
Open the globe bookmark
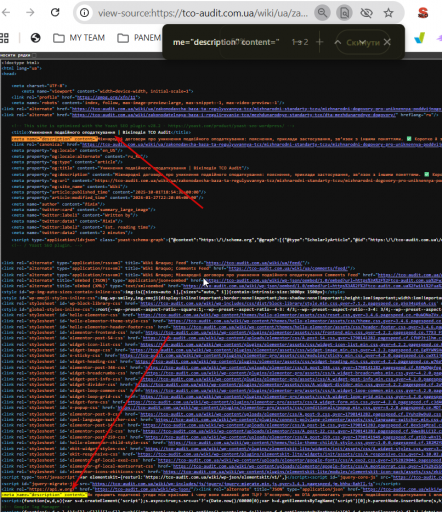(x=35, y=38)
